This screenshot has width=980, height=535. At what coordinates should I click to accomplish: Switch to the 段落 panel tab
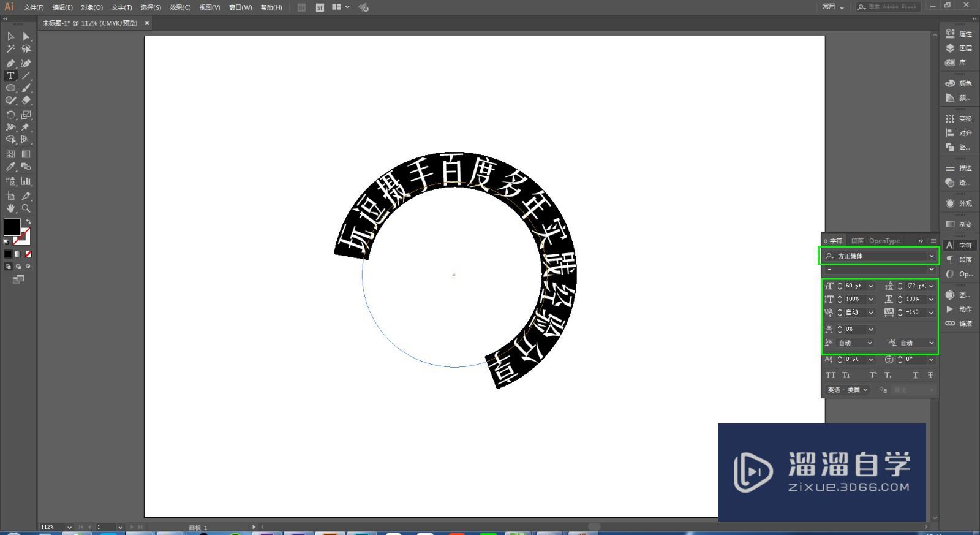tap(857, 241)
